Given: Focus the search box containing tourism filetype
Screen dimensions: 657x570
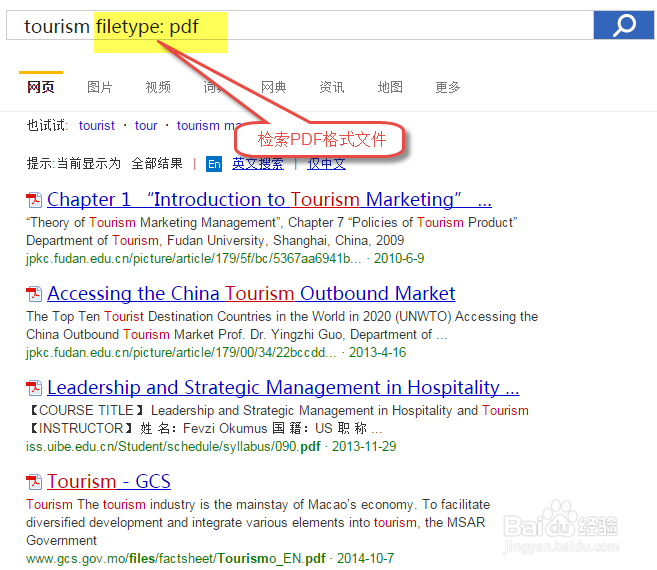Looking at the screenshot, I should 300,26.
